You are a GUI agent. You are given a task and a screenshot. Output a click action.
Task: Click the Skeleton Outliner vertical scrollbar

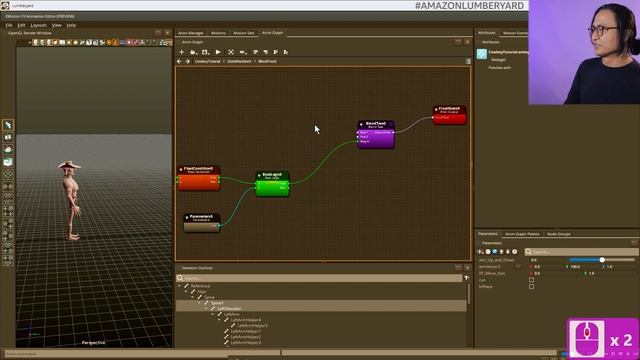click(469, 294)
